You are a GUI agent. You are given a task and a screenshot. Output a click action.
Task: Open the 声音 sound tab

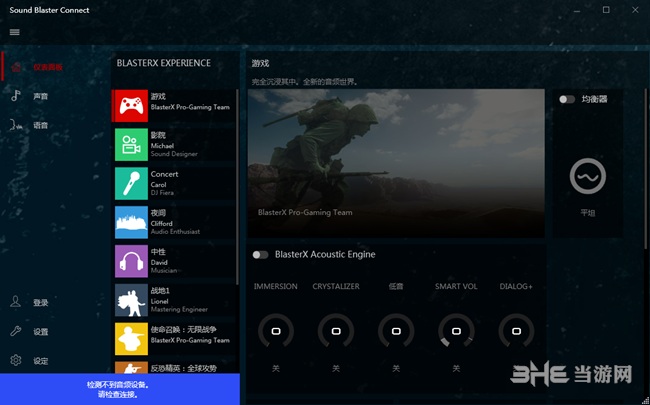click(x=41, y=96)
